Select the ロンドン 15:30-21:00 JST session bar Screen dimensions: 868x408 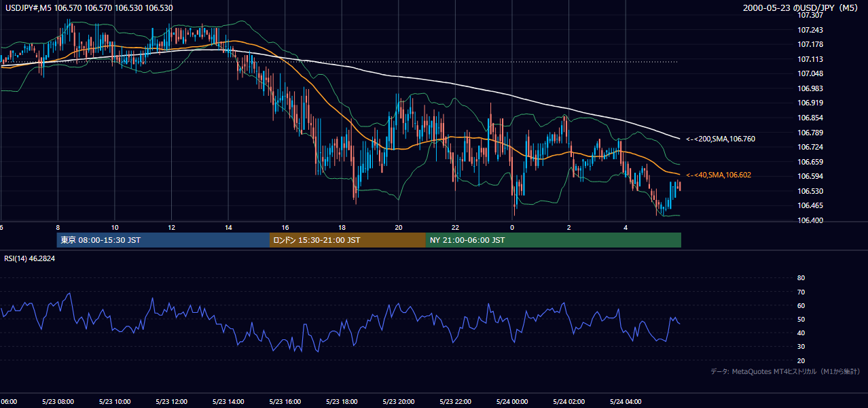pos(348,240)
